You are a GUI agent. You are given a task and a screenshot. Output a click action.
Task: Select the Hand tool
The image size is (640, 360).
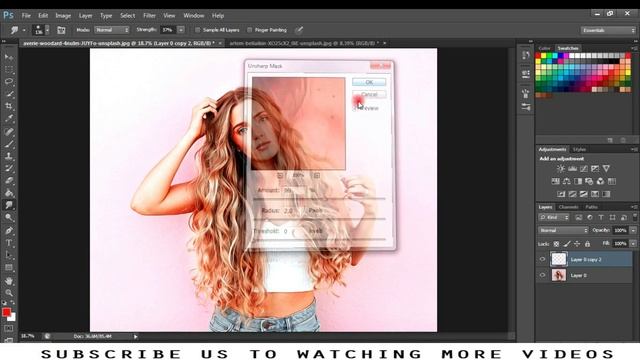point(9,281)
